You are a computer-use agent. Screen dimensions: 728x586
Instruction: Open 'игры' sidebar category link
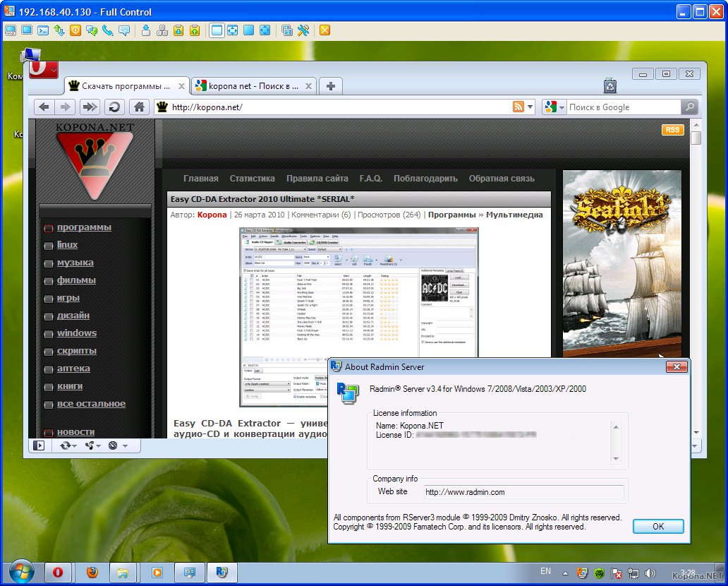pyautogui.click(x=68, y=298)
